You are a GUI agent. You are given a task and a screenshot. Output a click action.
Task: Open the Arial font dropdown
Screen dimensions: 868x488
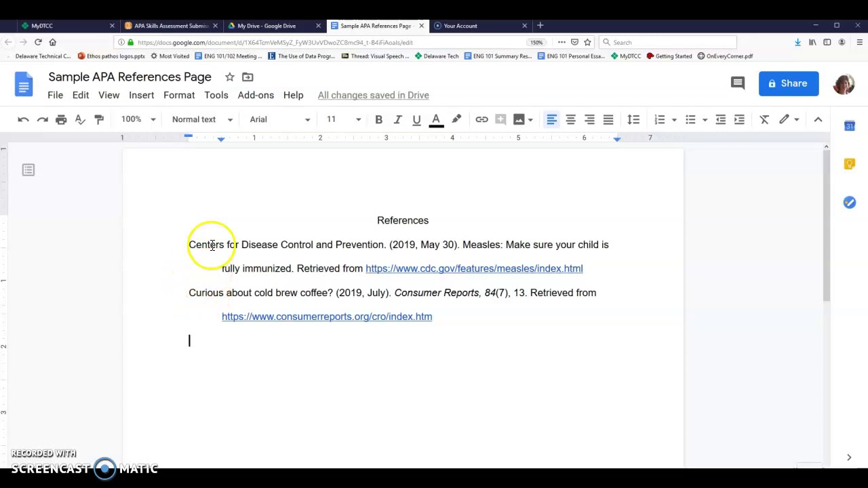point(279,119)
